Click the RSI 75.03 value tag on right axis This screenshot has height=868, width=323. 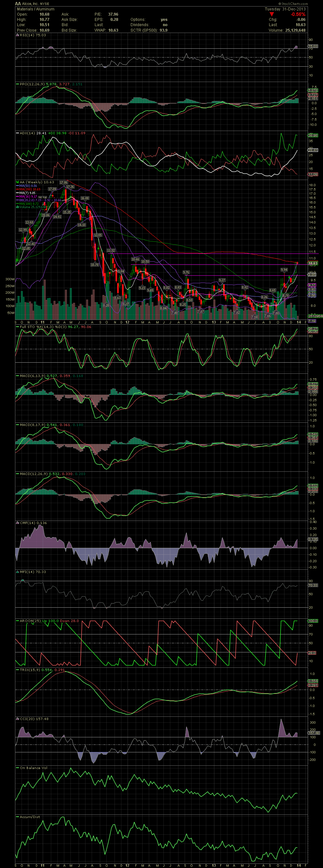(313, 46)
